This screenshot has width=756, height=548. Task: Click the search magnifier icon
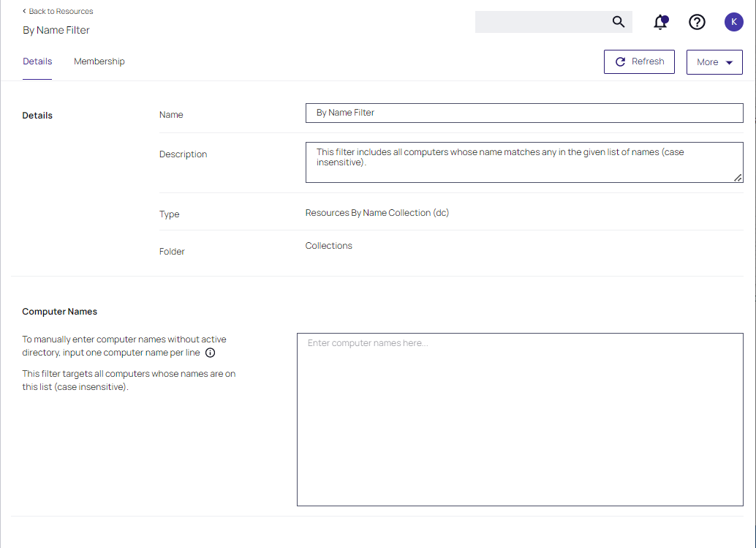click(619, 22)
